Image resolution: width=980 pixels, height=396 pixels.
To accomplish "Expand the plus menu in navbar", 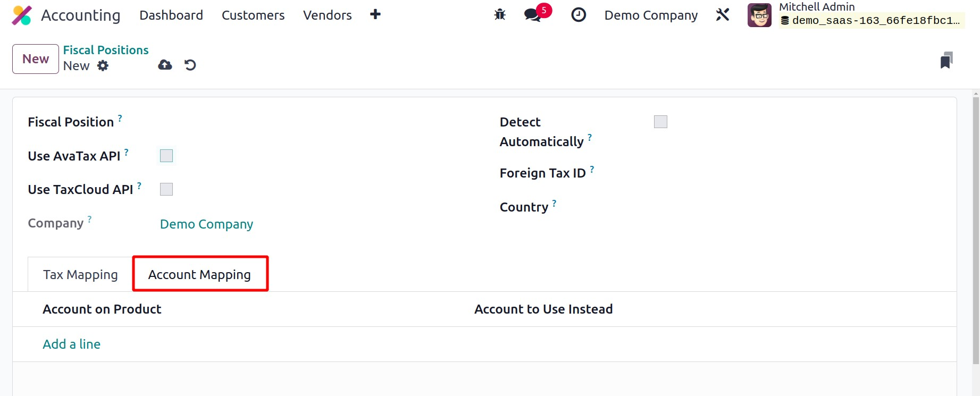I will coord(375,15).
